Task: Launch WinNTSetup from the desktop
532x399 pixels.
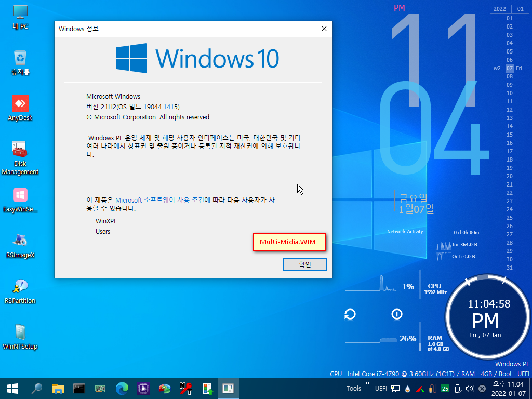Action: 20,338
